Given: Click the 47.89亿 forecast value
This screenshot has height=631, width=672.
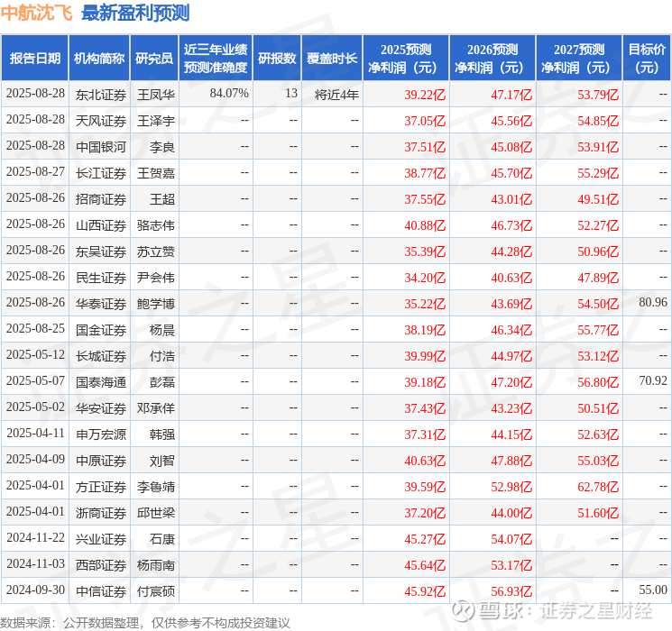Looking at the screenshot, I should coord(598,278).
